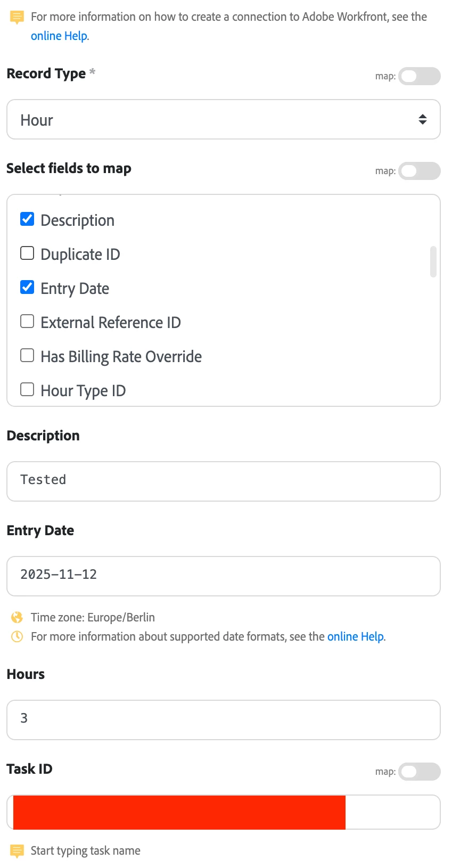This screenshot has height=868, width=460.
Task: Toggle the Record Type map switch
Action: pos(419,76)
